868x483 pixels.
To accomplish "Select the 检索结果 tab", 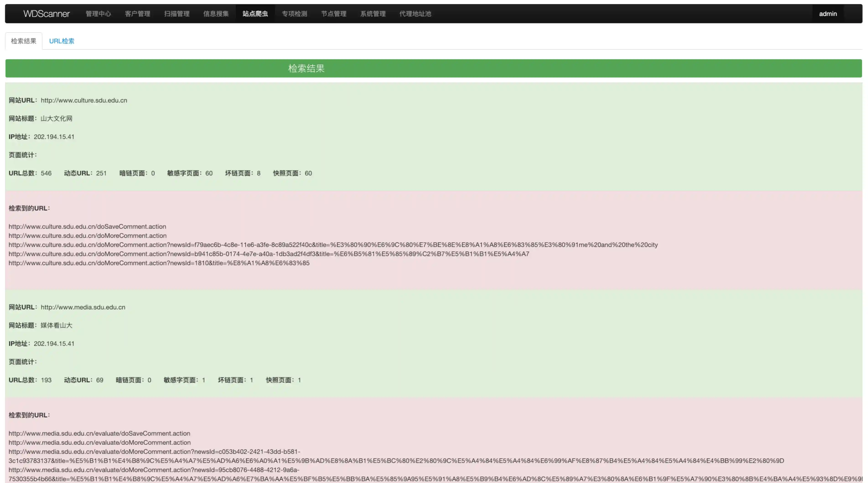I will tap(23, 41).
